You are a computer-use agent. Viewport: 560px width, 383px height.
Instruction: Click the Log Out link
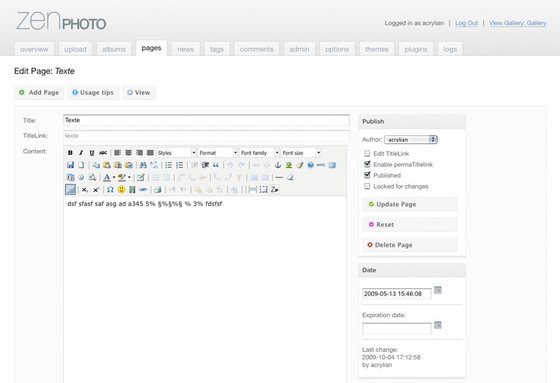click(x=466, y=23)
